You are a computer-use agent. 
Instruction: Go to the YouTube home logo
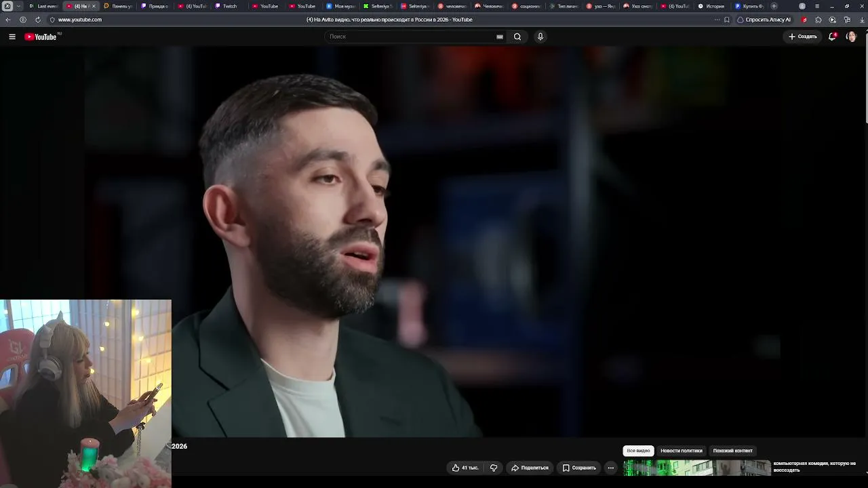[x=42, y=37]
